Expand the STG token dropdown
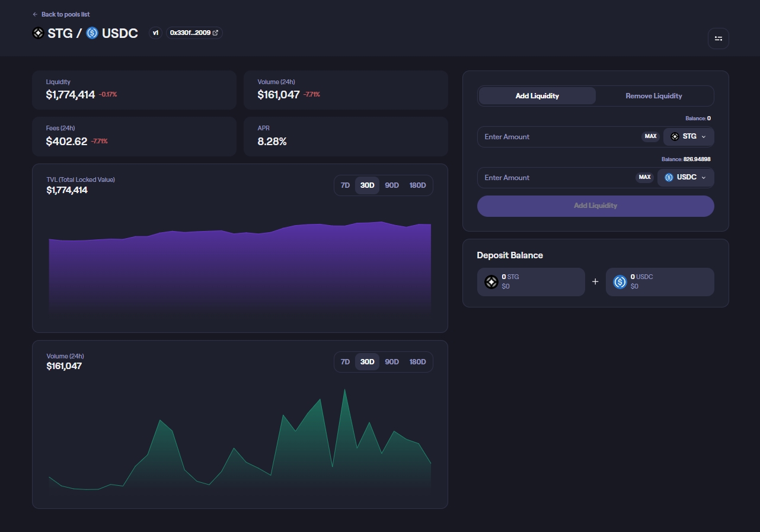 pos(689,137)
